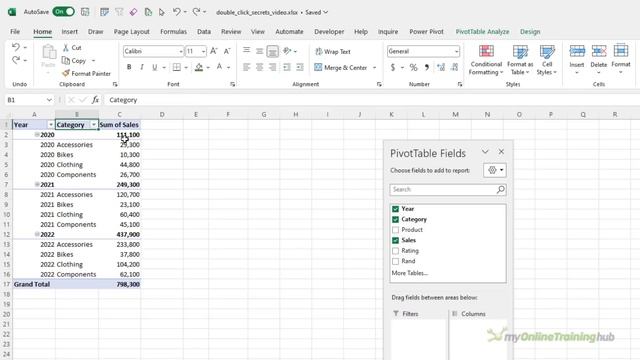Image resolution: width=640 pixels, height=360 pixels.
Task: Switch to the PivotTable Analyze tab
Action: click(x=482, y=31)
